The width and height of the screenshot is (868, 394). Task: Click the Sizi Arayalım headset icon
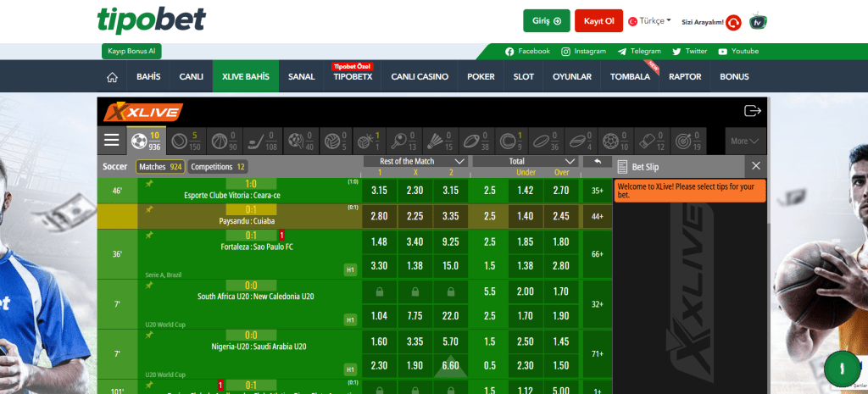click(x=734, y=22)
